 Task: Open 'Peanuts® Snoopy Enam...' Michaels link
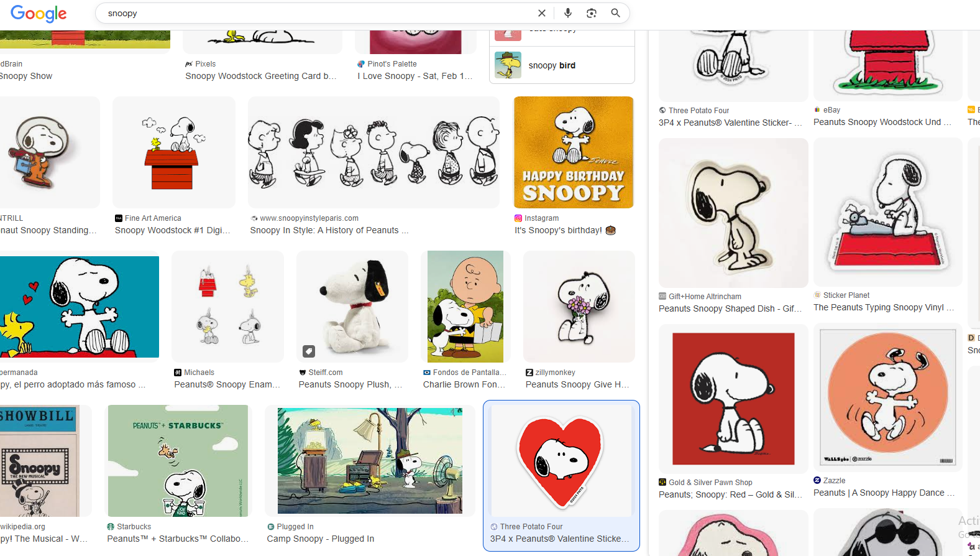[227, 385]
